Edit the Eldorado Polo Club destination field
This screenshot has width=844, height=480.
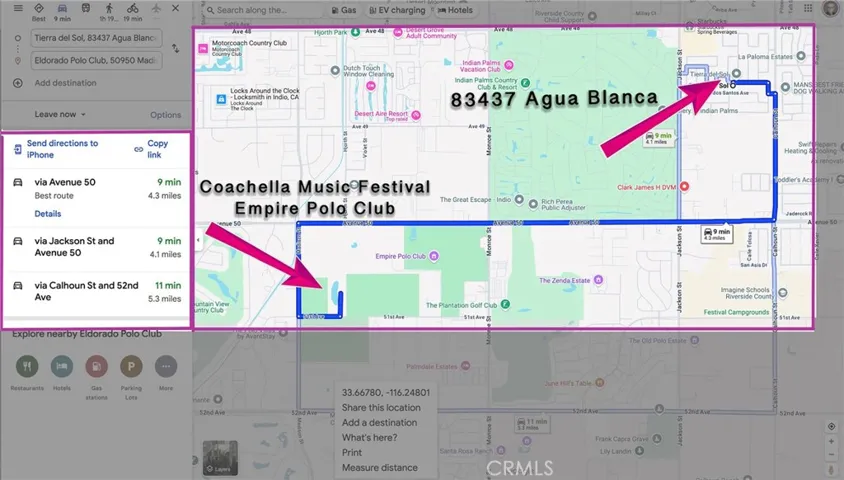pos(96,60)
